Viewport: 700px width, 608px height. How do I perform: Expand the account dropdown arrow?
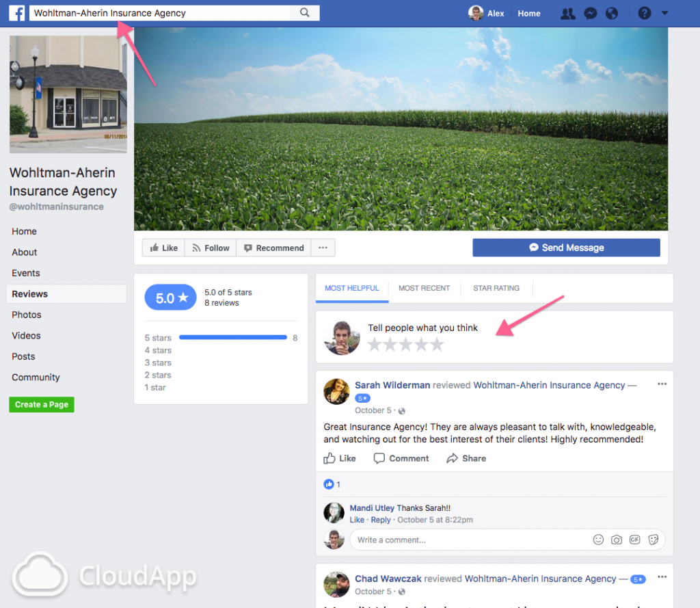coord(664,14)
